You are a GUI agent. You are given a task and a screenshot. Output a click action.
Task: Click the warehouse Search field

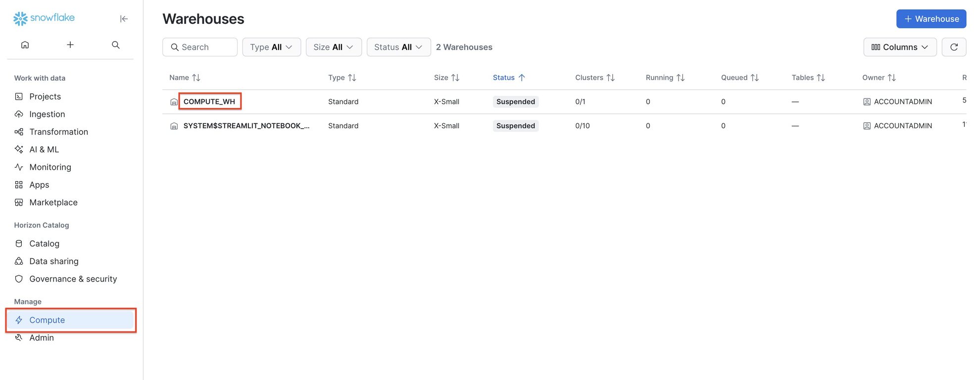pos(200,47)
